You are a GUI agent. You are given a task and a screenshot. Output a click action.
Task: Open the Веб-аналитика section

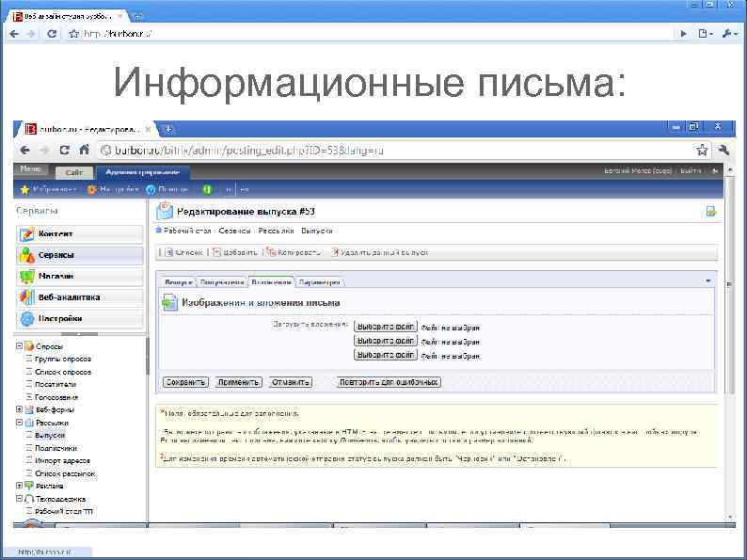coord(80,296)
